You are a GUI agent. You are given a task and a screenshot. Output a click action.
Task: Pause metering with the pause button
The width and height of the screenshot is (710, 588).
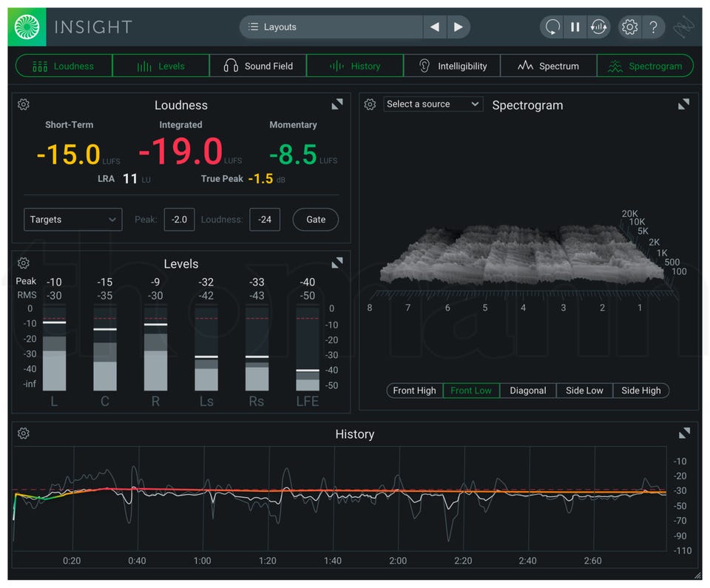575,27
